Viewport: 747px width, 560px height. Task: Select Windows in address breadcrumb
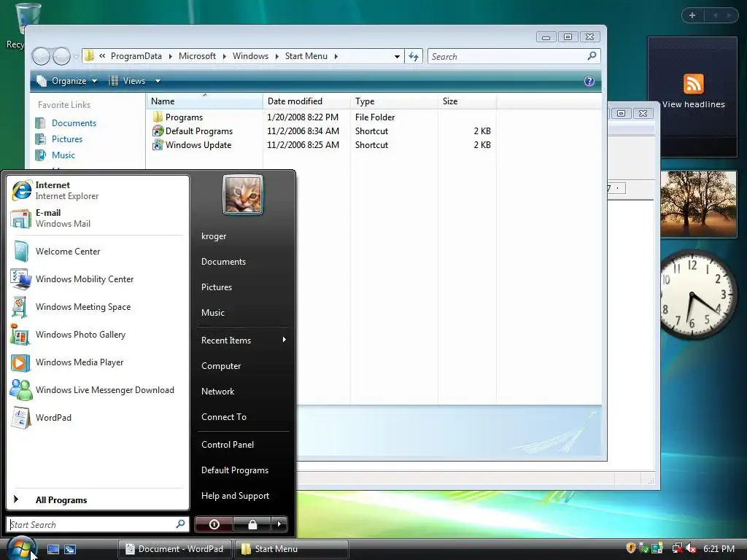[x=251, y=56]
